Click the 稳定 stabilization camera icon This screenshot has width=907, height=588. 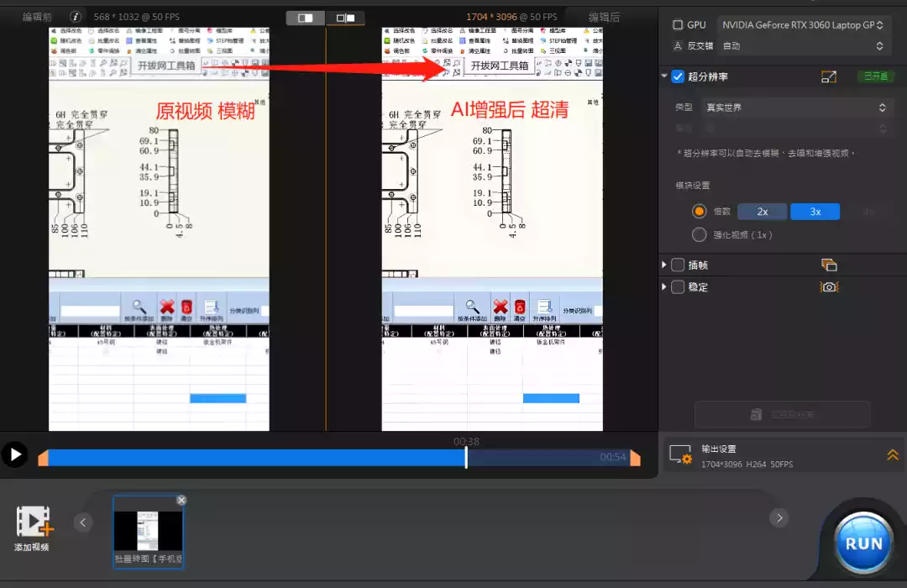pyautogui.click(x=829, y=287)
